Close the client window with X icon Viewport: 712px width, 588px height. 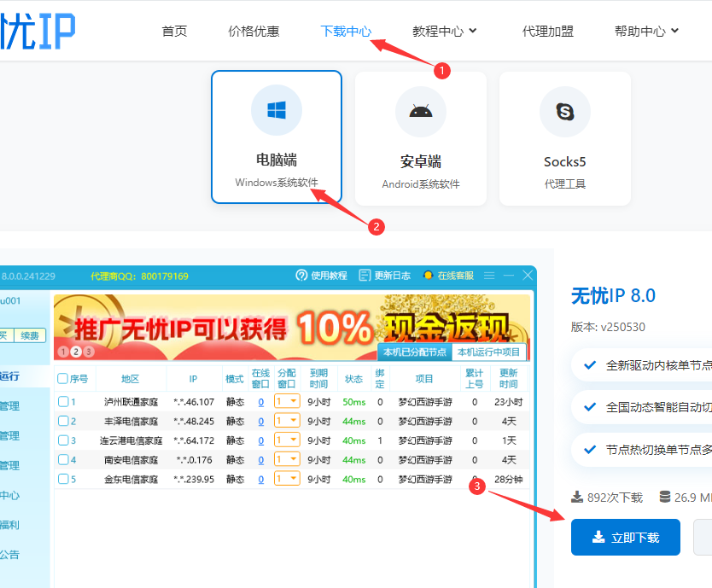(x=528, y=275)
